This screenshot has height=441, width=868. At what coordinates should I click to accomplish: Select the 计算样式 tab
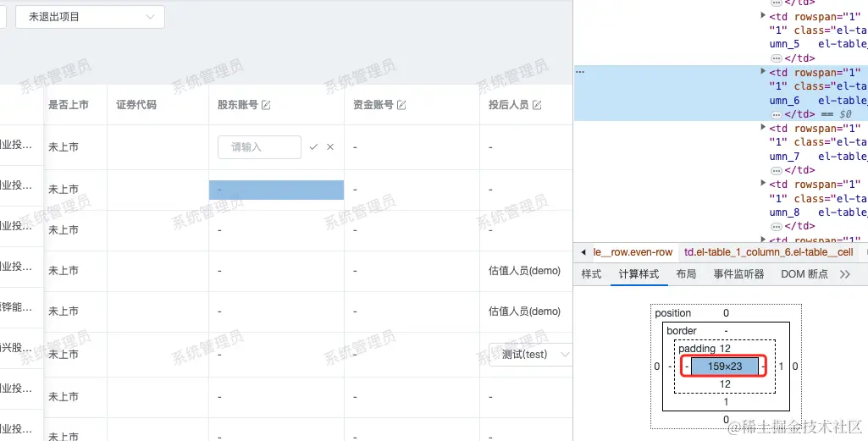(x=639, y=274)
